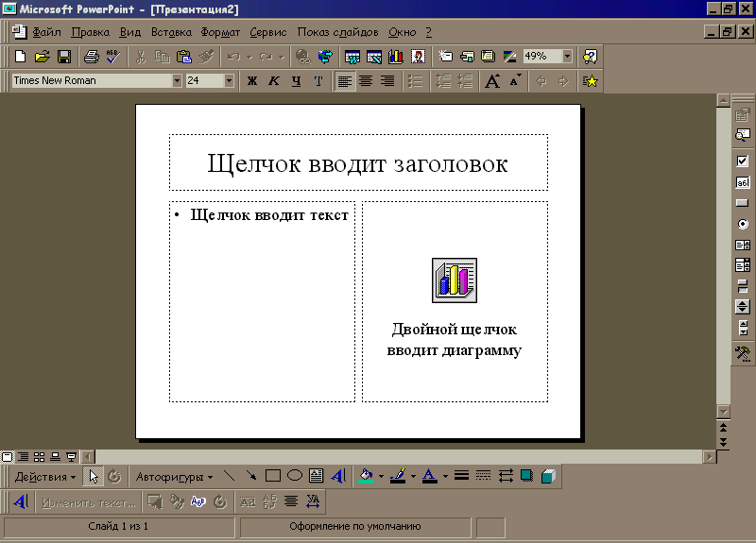Expand line color dropdown arrow

coord(413,477)
